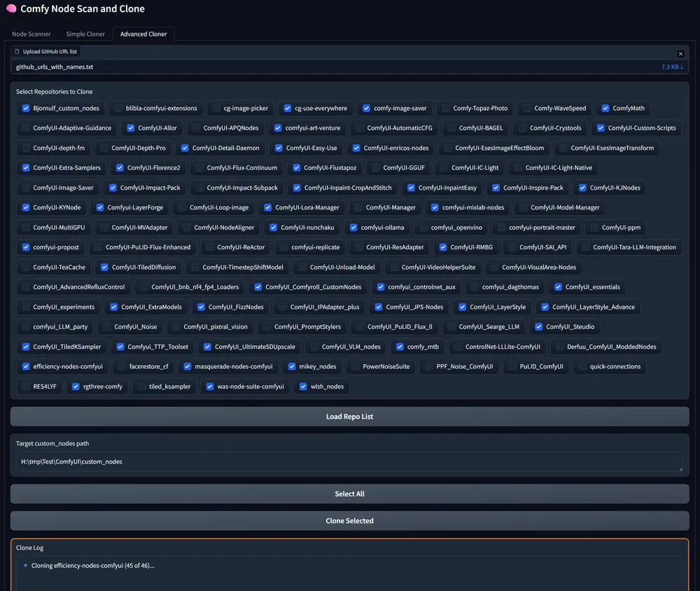This screenshot has height=591, width=700.
Task: Disable the ComfyUI-Impact-Pack checkbox
Action: (113, 188)
